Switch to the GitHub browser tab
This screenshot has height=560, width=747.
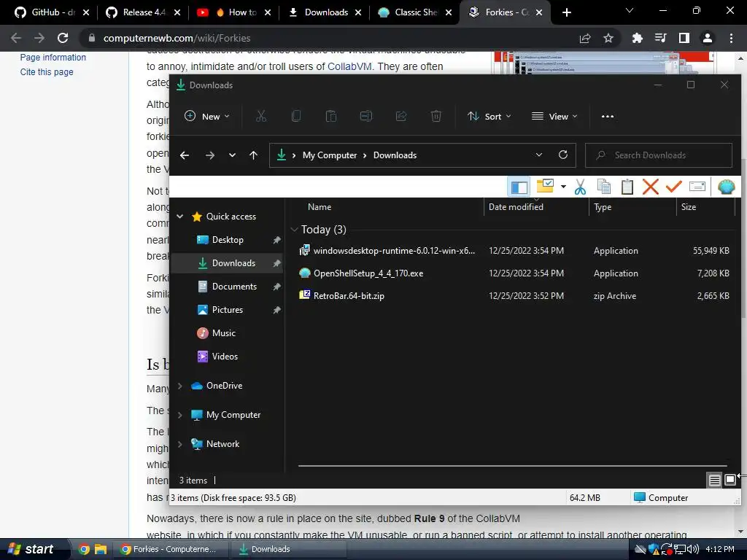click(52, 12)
